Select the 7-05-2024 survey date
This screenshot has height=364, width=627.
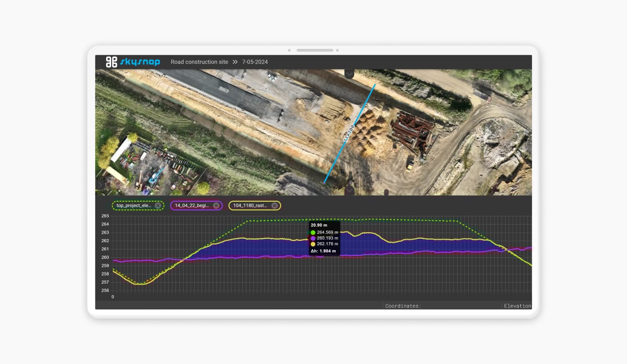coord(254,62)
